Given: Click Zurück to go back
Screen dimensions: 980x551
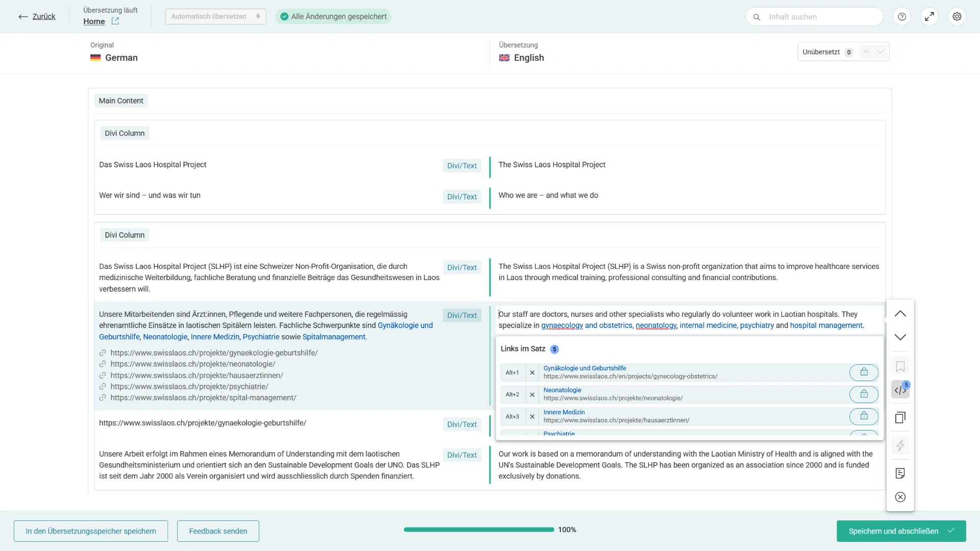Looking at the screenshot, I should 44,17.
